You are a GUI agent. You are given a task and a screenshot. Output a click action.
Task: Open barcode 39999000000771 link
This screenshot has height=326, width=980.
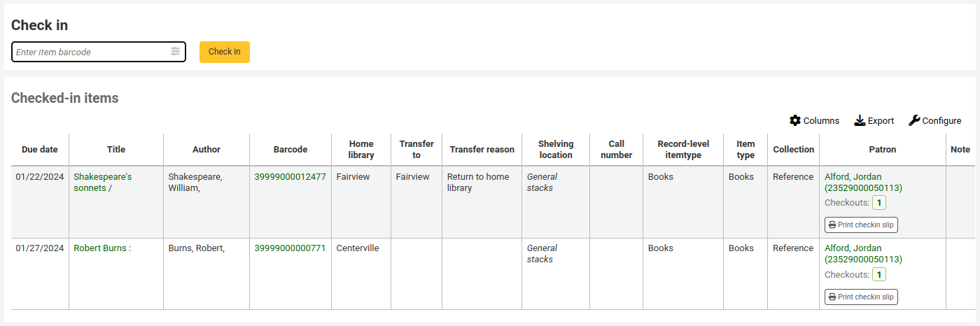[x=290, y=248]
